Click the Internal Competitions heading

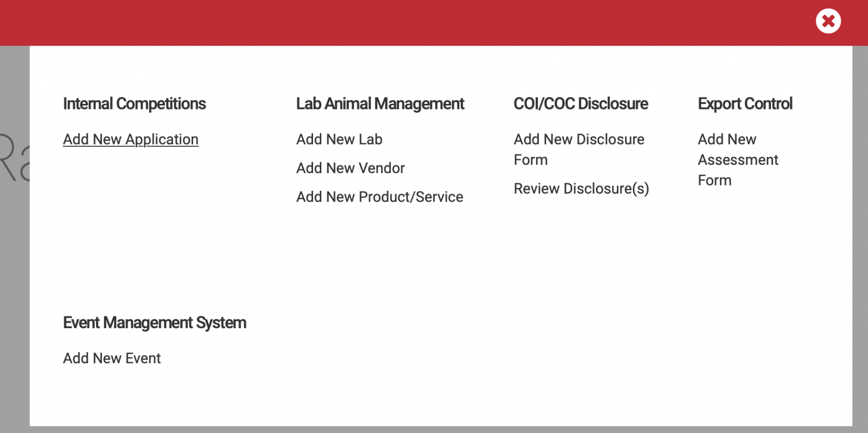[134, 104]
